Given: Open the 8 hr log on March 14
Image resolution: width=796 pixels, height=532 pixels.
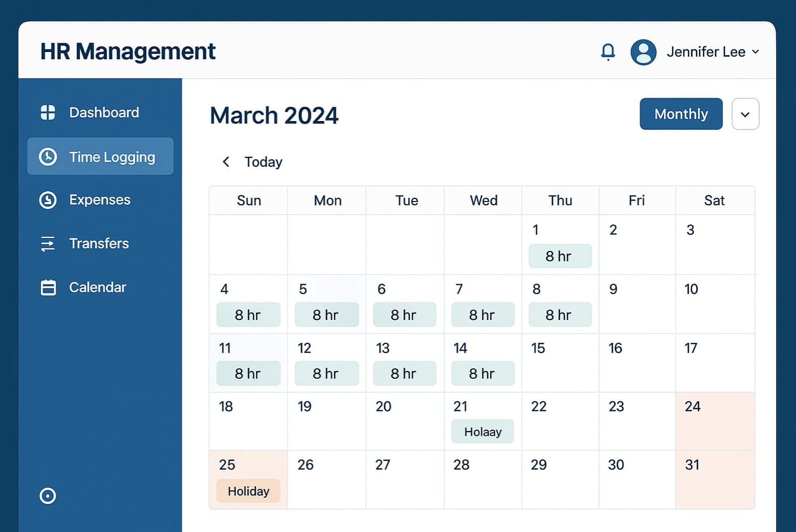Looking at the screenshot, I should point(482,374).
